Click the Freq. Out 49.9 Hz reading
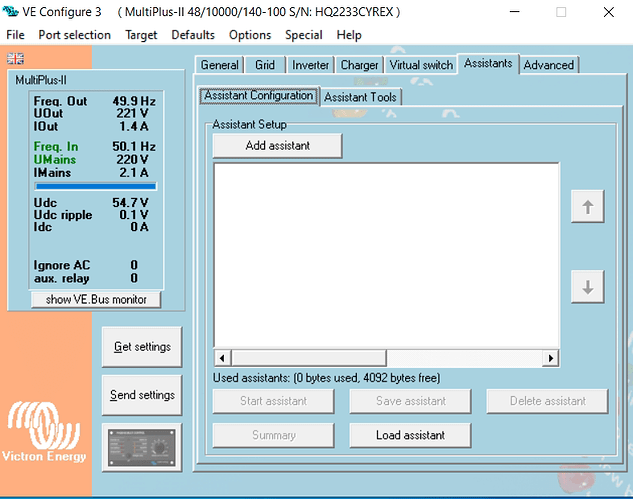 click(94, 101)
